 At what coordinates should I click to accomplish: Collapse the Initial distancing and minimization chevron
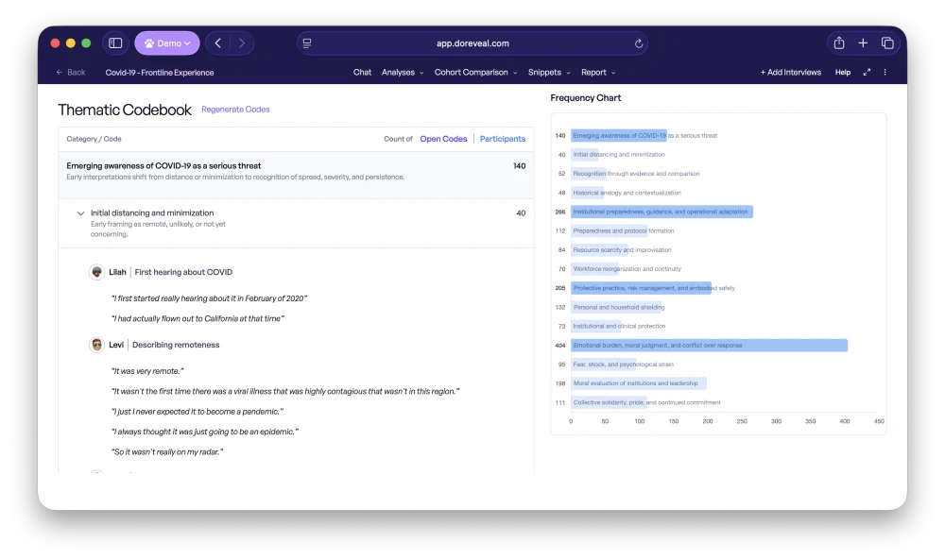[80, 213]
